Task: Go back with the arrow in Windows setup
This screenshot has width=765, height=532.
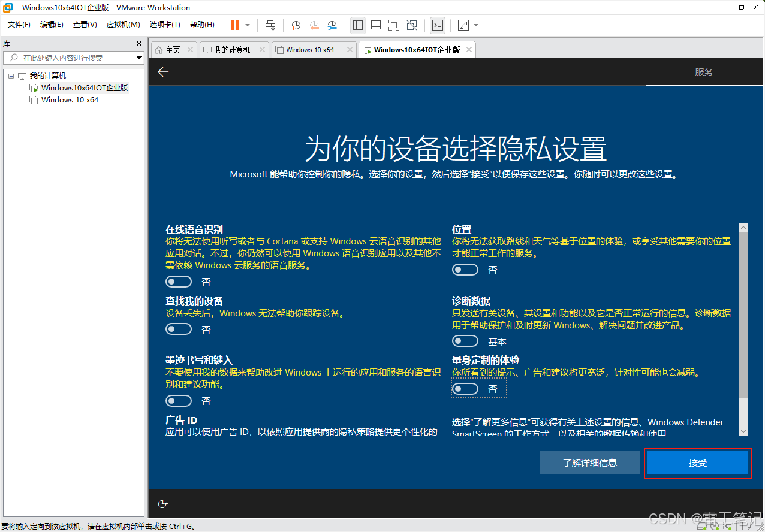Action: coord(163,72)
